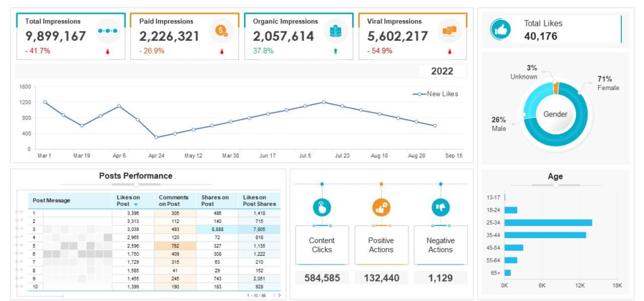Click the 1,129 Negative Actions value
The width and height of the screenshot is (644, 301).
440,278
